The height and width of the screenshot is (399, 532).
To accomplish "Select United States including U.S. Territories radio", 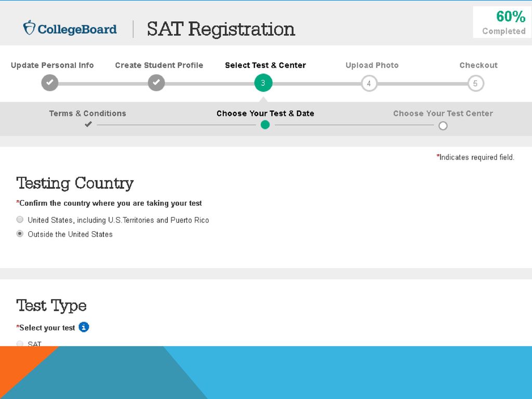I will point(20,220).
